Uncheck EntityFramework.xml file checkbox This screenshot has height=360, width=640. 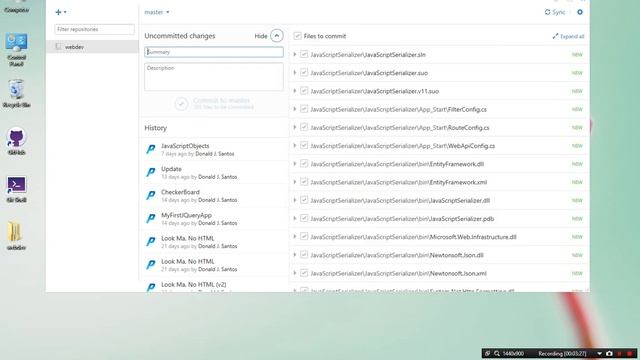[304, 182]
